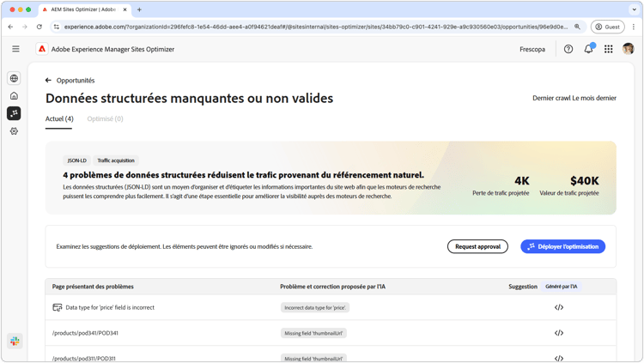Open the help question mark icon
Viewport: 644px width, 363px height.
(568, 49)
